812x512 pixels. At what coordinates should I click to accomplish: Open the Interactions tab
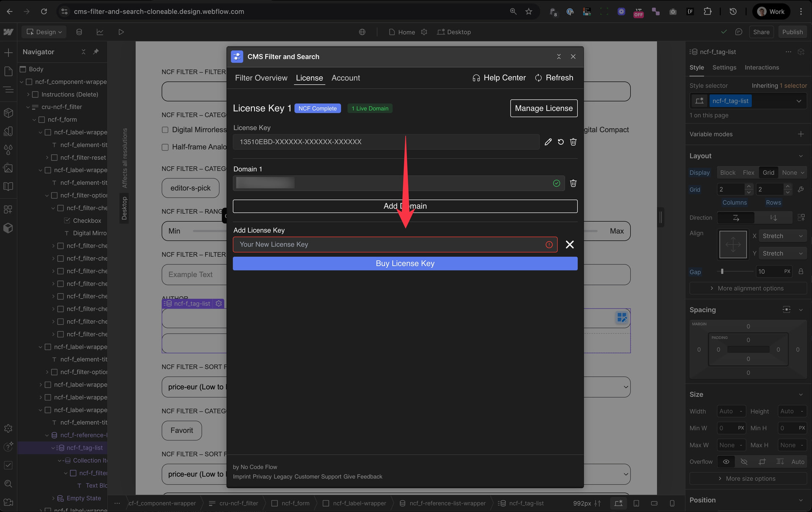coord(762,68)
